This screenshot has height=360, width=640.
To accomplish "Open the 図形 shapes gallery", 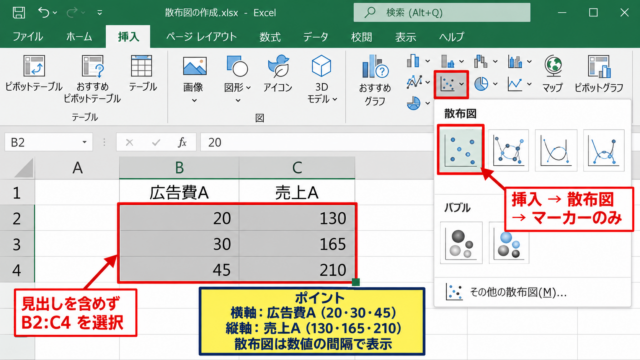I will [x=237, y=78].
